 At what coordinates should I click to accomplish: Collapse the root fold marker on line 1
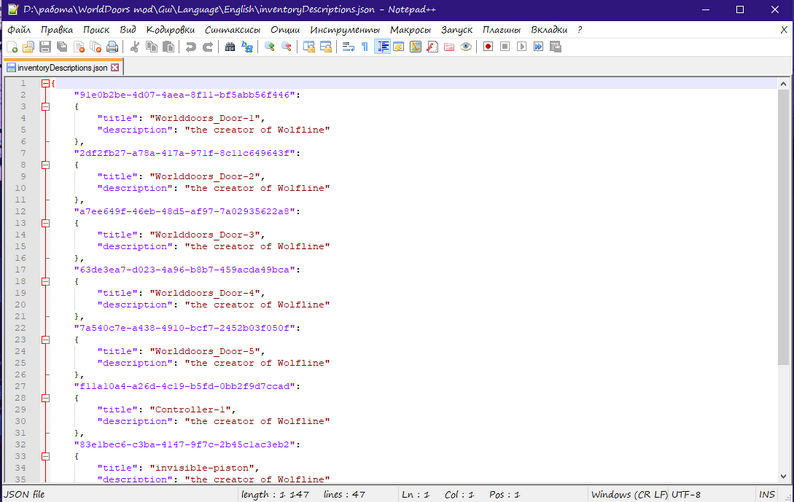coord(46,83)
